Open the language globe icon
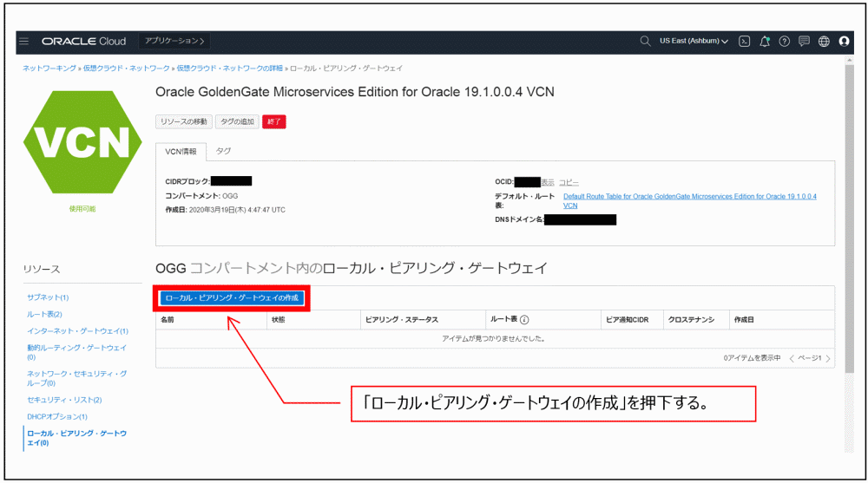Image resolution: width=868 pixels, height=483 pixels. (x=825, y=42)
